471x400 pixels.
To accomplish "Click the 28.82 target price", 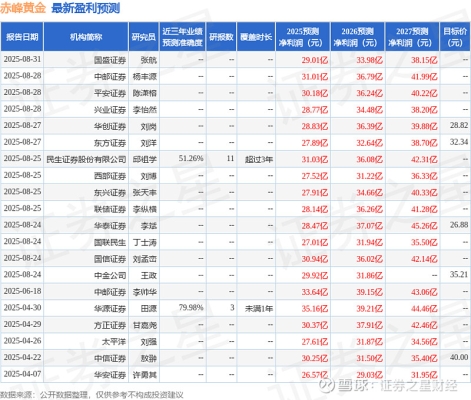I will pyautogui.click(x=459, y=125).
